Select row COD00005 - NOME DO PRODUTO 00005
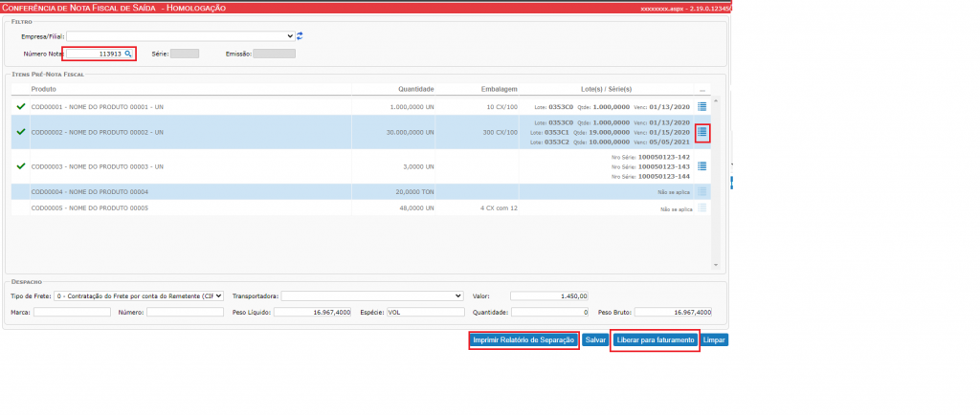 pos(359,207)
